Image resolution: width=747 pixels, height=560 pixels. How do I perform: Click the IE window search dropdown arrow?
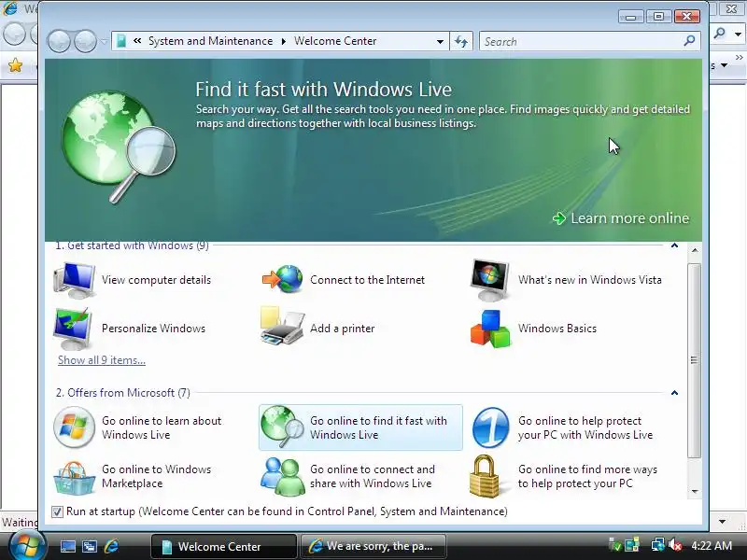pos(738,34)
